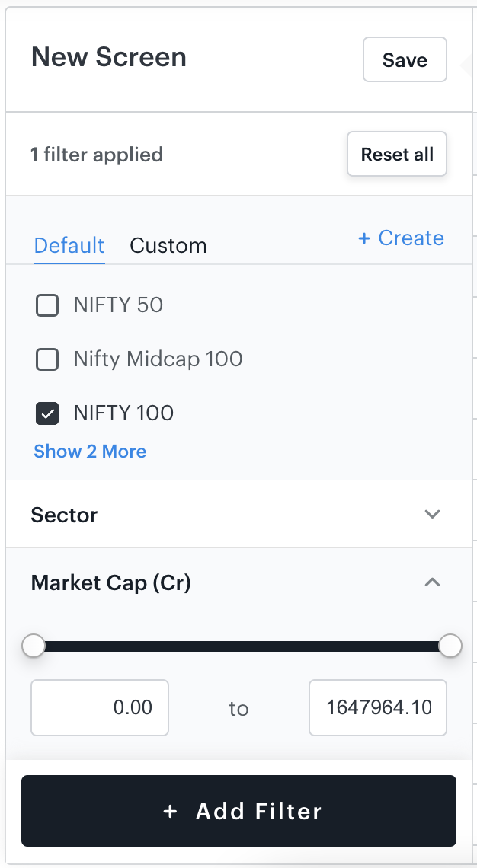Click the maximum Market Cap slider handle
The width and height of the screenshot is (477, 868).
pos(450,646)
